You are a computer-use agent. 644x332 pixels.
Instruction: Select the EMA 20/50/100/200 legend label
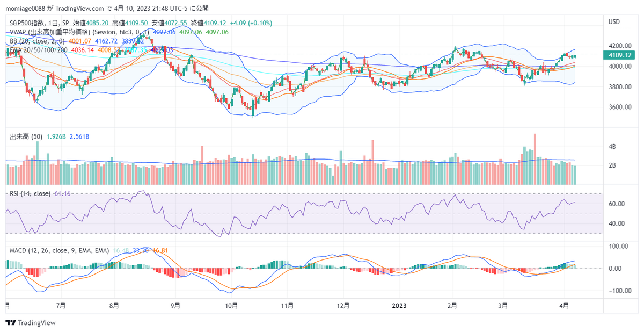click(x=39, y=49)
